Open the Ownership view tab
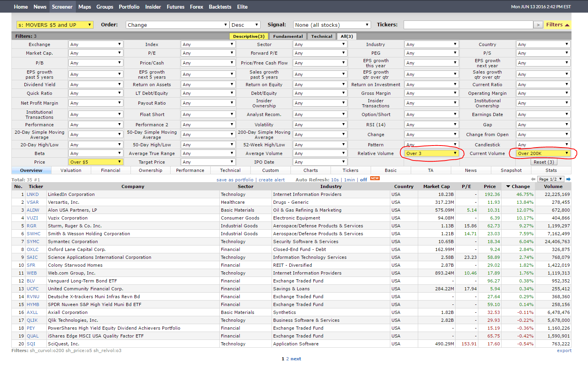Viewport: 588px width, 380px height. pyautogui.click(x=151, y=170)
